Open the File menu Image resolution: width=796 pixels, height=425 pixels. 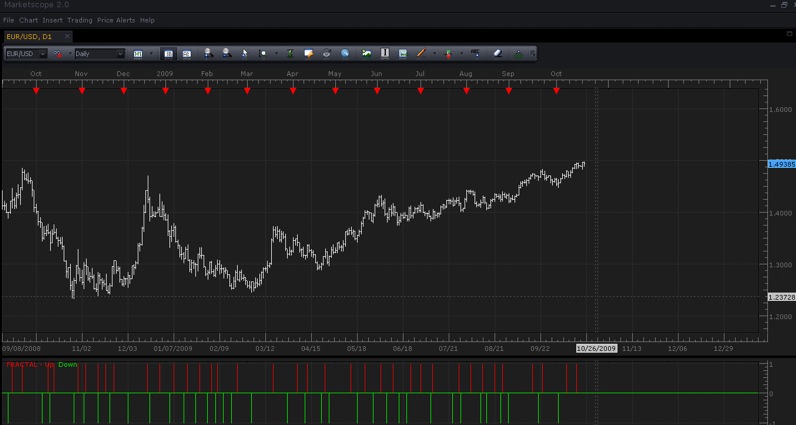point(9,20)
